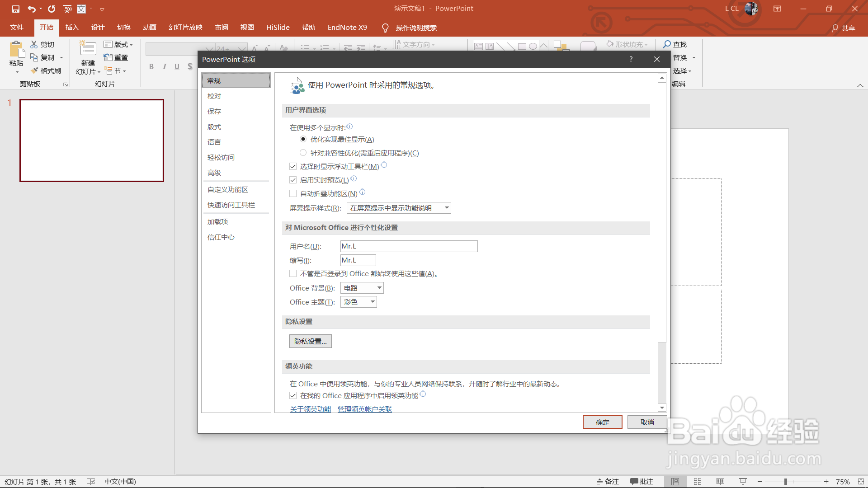The image size is (868, 488).
Task: Click the Paste clipboard icon
Action: [x=16, y=49]
